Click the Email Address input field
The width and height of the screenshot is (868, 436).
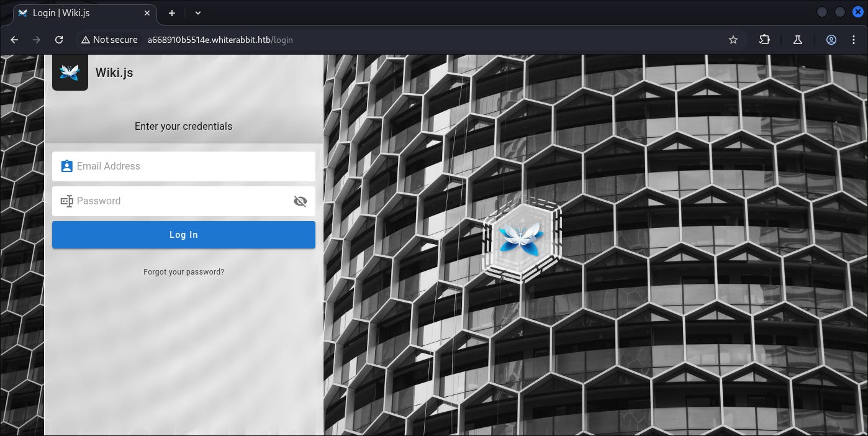(x=192, y=166)
